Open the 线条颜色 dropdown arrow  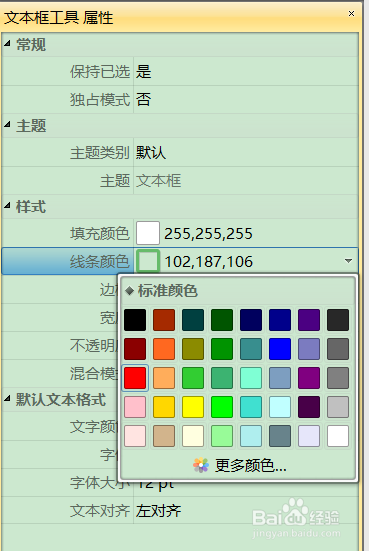point(348,261)
